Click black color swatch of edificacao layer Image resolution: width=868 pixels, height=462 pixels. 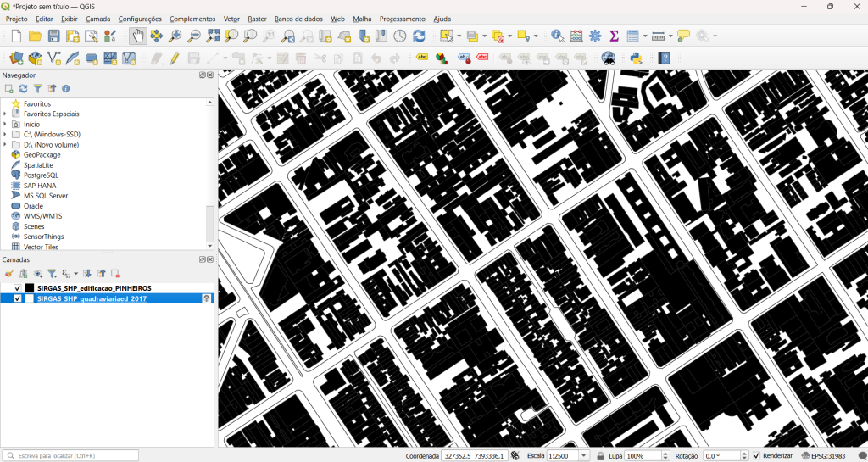(30, 288)
